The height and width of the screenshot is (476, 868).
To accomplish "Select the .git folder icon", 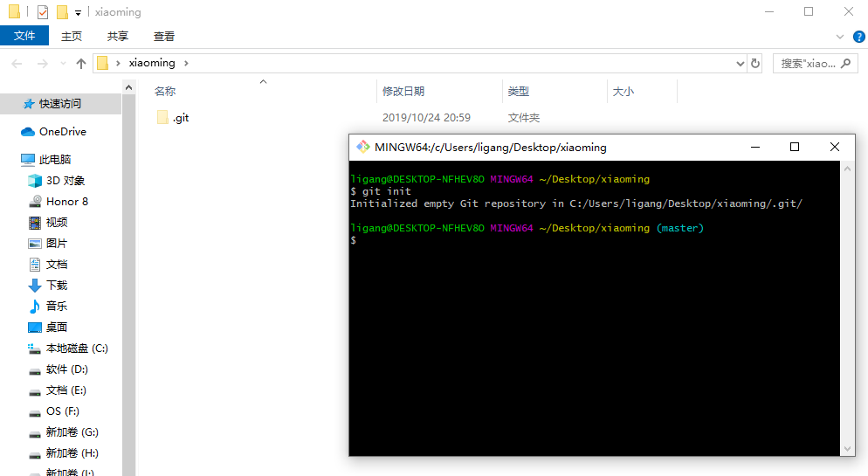I will (x=162, y=117).
